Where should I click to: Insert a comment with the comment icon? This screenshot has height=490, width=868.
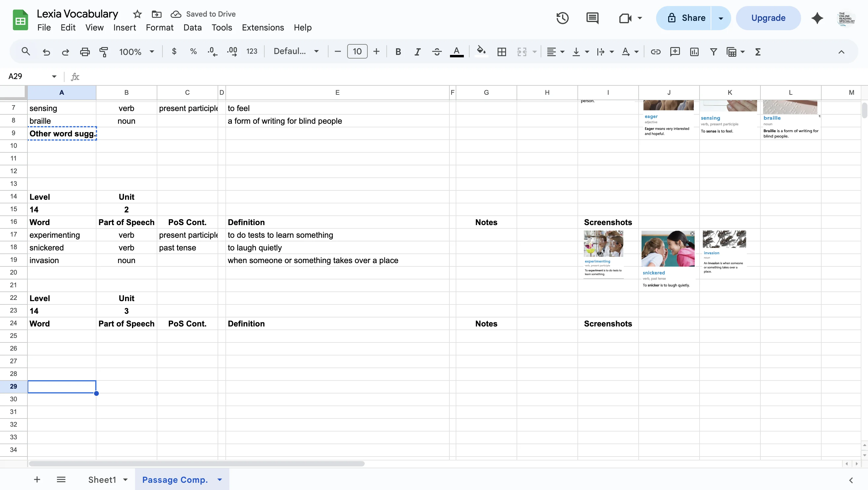(x=675, y=52)
